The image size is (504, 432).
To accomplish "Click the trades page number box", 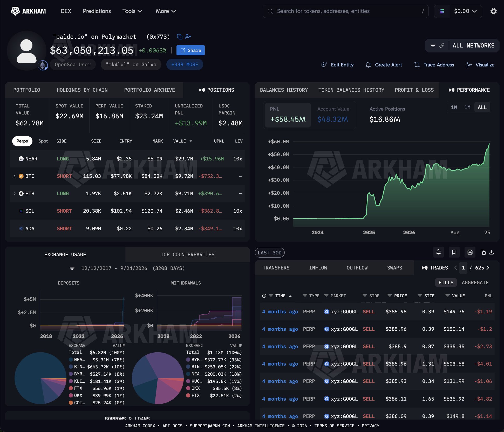I will (x=463, y=268).
